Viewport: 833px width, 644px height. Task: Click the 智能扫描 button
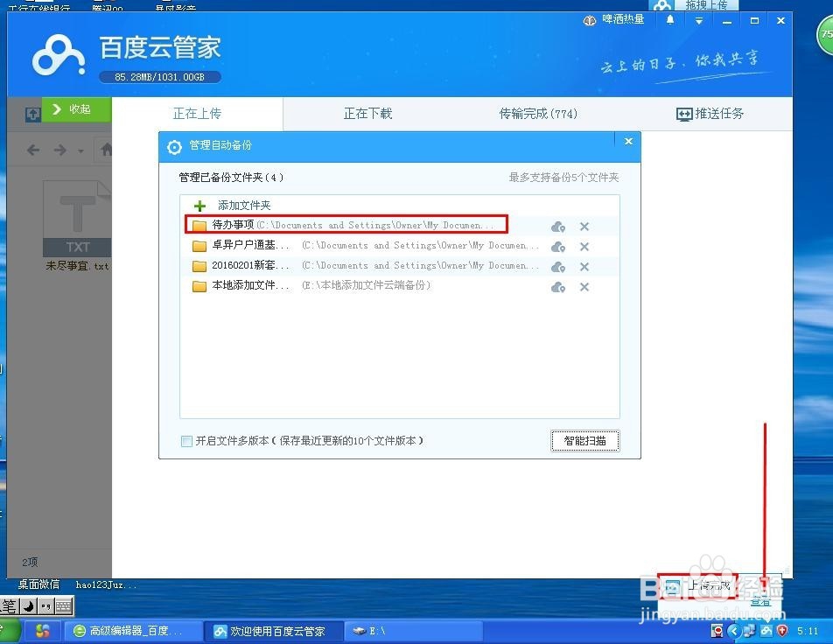point(584,441)
